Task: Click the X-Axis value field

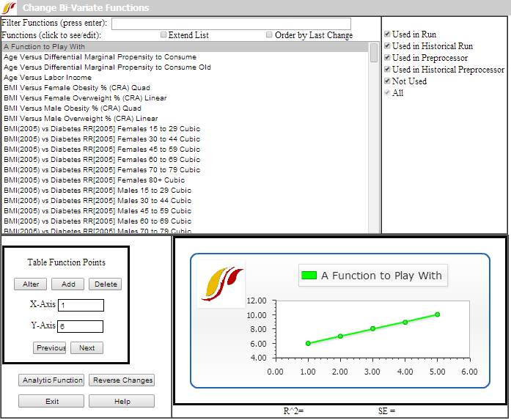Action: (81, 305)
